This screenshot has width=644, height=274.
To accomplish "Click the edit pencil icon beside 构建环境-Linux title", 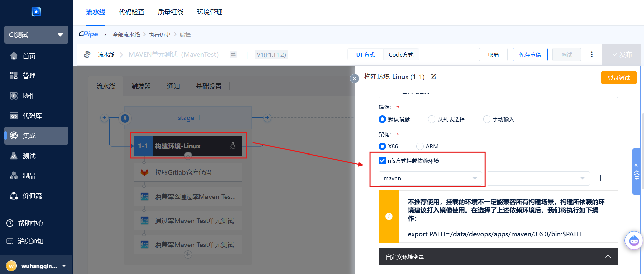I will 433,77.
